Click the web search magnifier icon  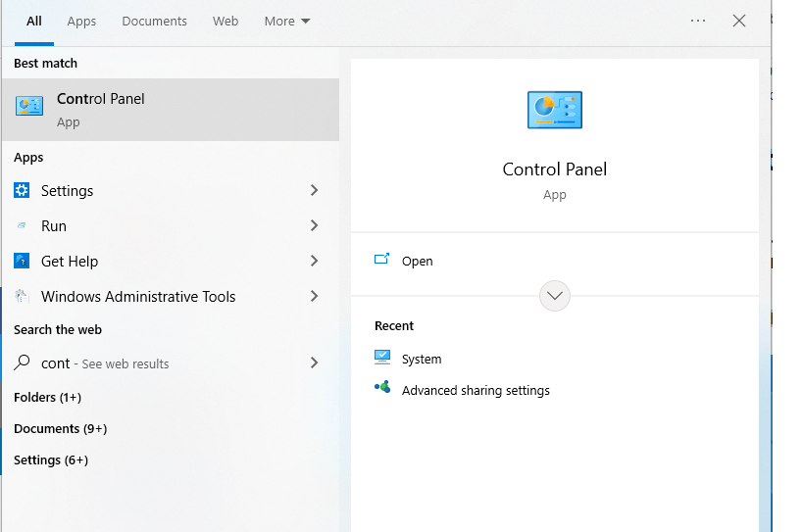coord(22,363)
